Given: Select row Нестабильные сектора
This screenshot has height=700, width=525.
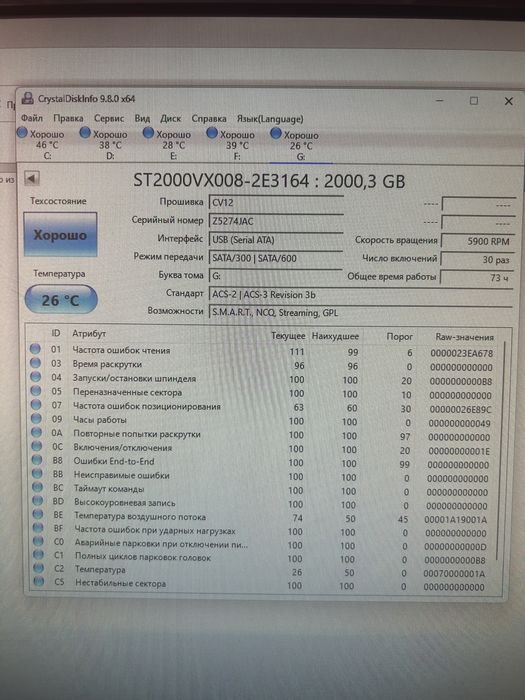Looking at the screenshot, I should (x=262, y=584).
